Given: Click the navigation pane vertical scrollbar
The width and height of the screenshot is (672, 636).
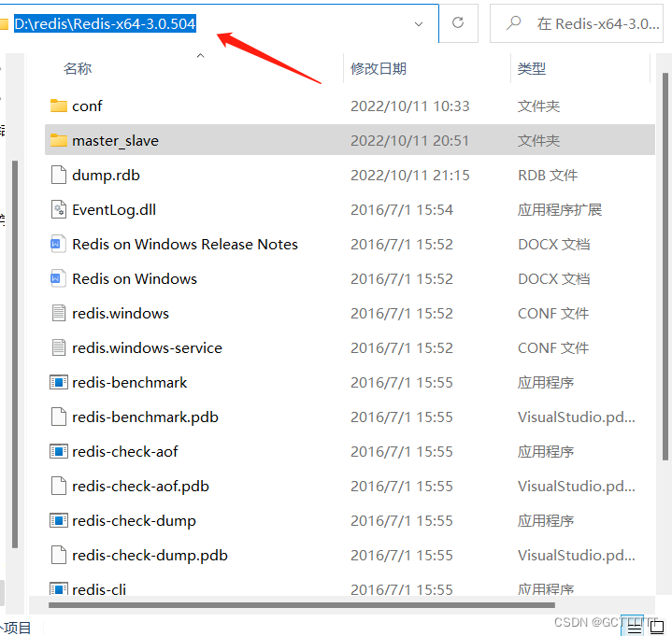Looking at the screenshot, I should [x=15, y=354].
